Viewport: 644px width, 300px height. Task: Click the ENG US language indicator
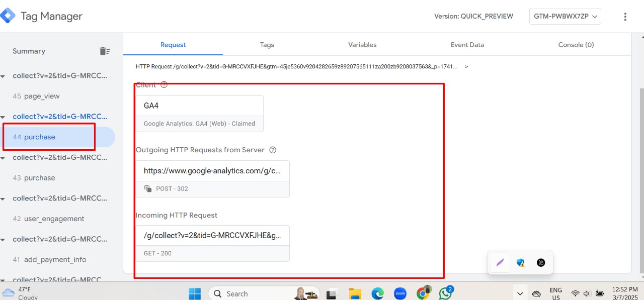coord(556,293)
